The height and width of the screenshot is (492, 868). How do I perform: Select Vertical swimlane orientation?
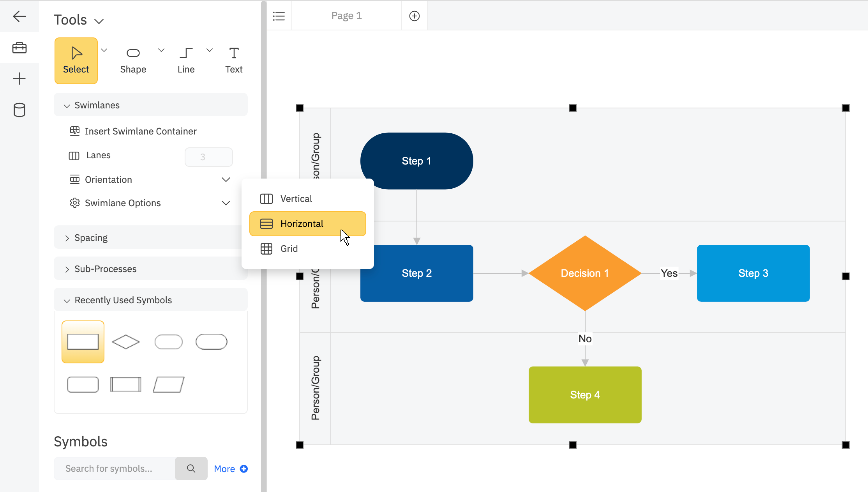(x=296, y=198)
